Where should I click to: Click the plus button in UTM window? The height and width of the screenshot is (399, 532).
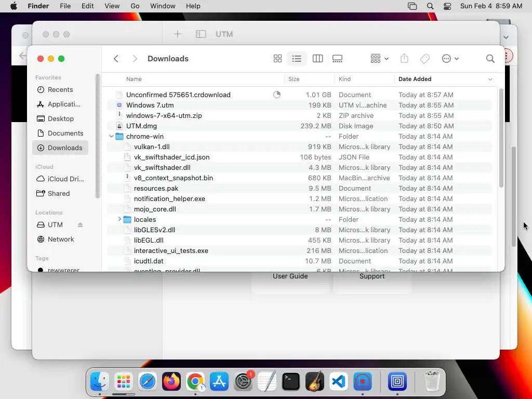click(178, 34)
